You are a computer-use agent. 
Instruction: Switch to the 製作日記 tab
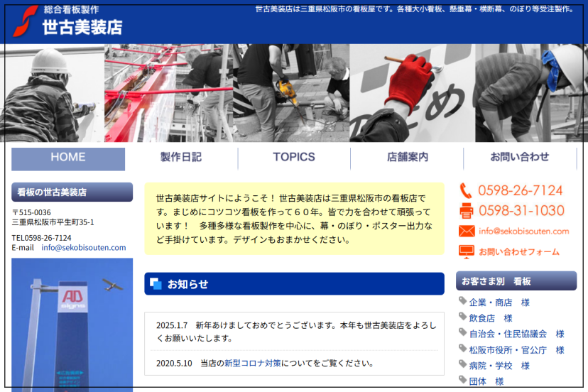click(x=181, y=158)
